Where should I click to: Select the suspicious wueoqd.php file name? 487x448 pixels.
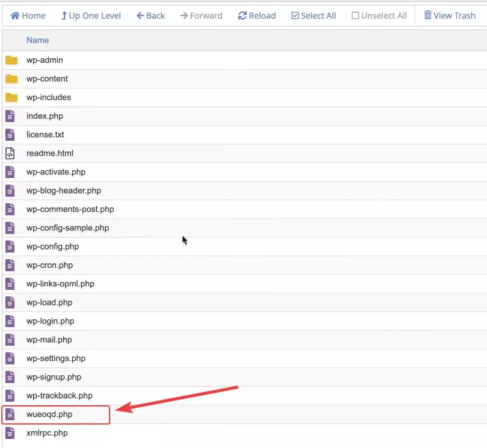(x=49, y=414)
